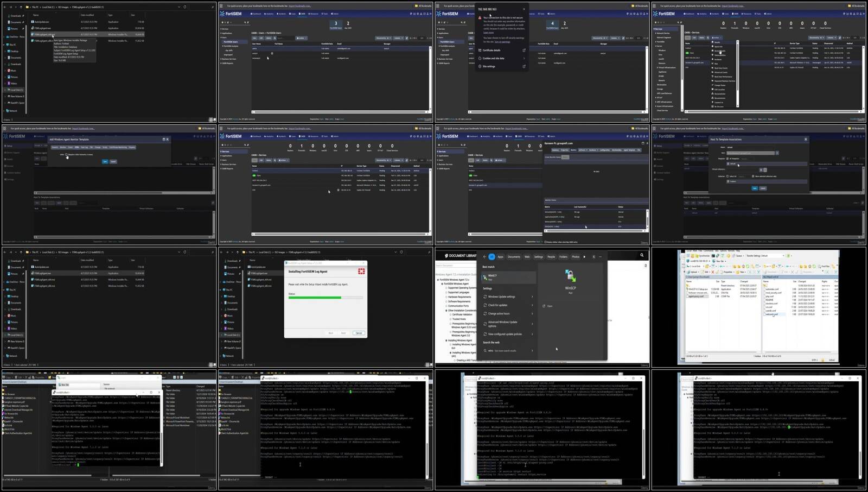Image resolution: width=868 pixels, height=492 pixels.
Task: Open the Apps tab in Windows search panel
Action: (501, 257)
